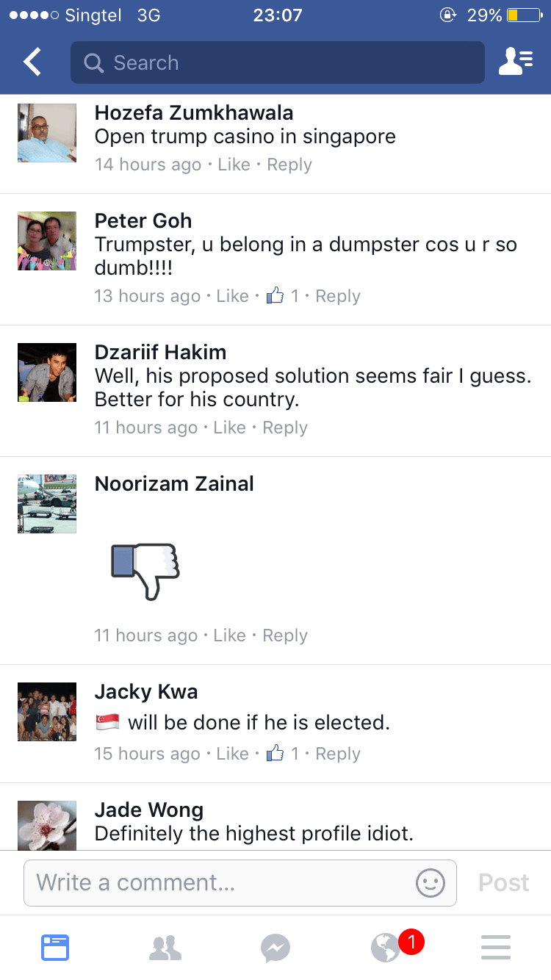Open the emoji smiley picker
This screenshot has width=551, height=980.
point(430,882)
